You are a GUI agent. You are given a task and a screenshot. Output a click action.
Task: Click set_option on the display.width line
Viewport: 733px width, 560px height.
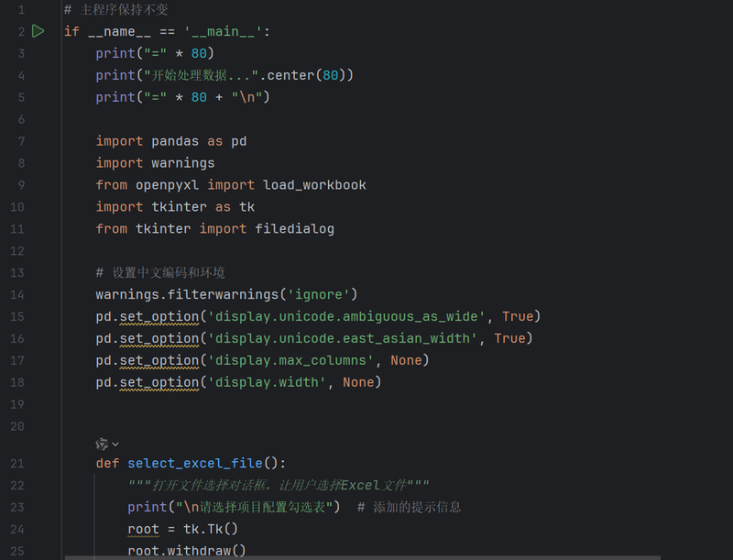[x=159, y=382]
